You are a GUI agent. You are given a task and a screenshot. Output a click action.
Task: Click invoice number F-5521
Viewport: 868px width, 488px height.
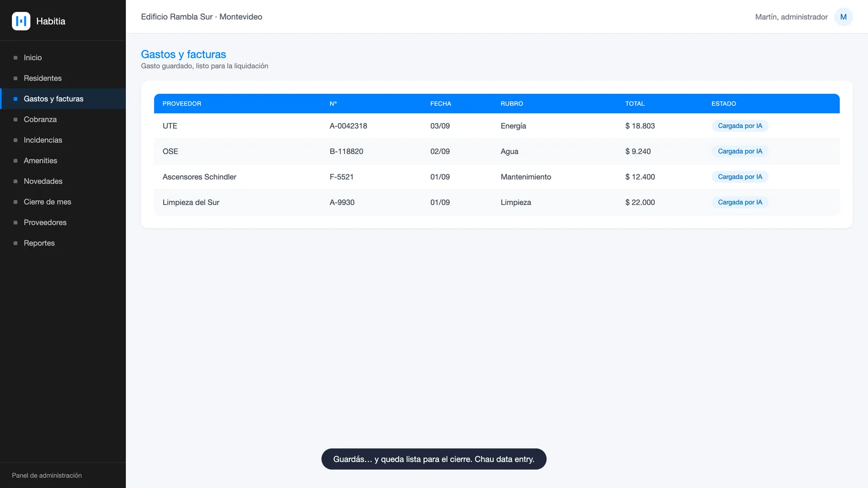(342, 177)
